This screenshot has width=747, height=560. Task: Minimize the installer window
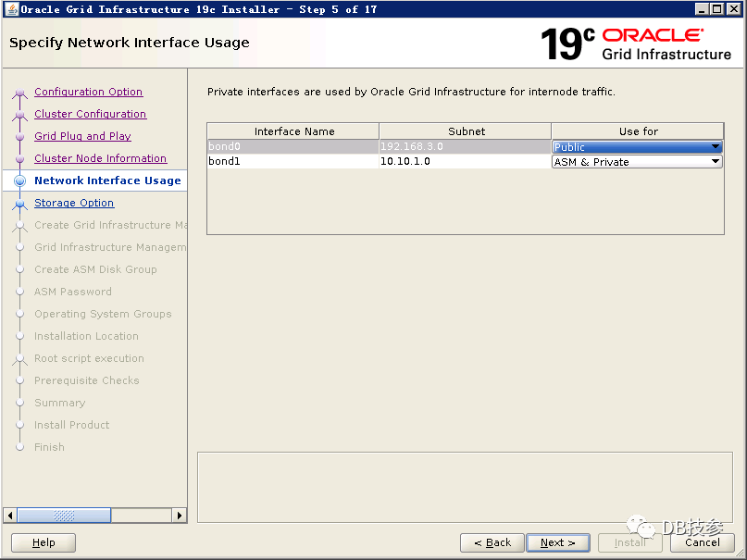702,9
